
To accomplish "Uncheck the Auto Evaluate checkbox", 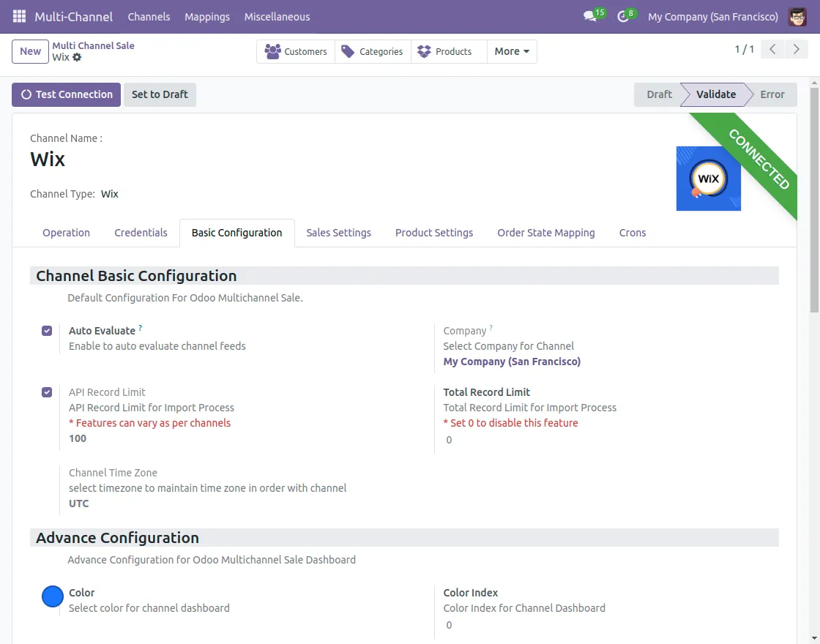I will (x=47, y=331).
